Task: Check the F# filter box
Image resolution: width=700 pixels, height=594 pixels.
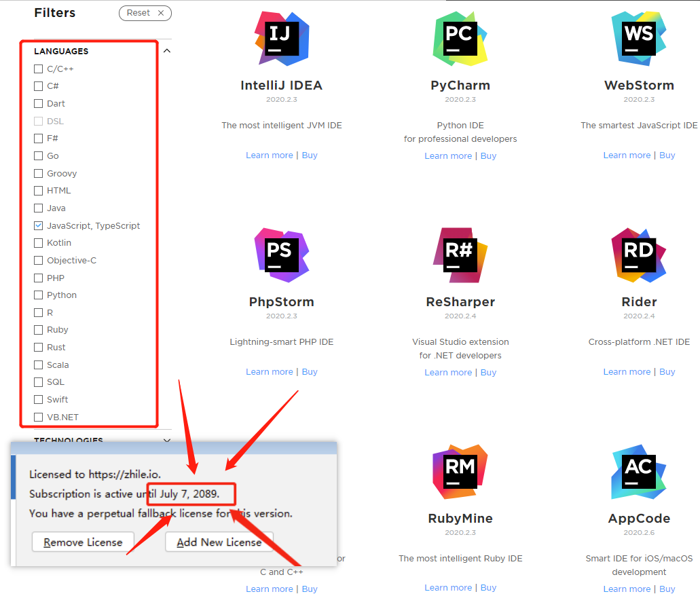Action: point(39,138)
